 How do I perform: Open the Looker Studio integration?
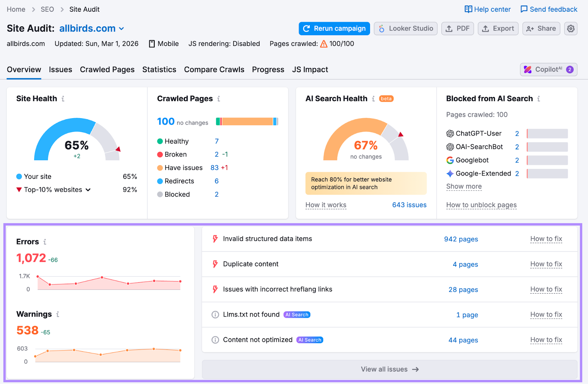click(405, 28)
